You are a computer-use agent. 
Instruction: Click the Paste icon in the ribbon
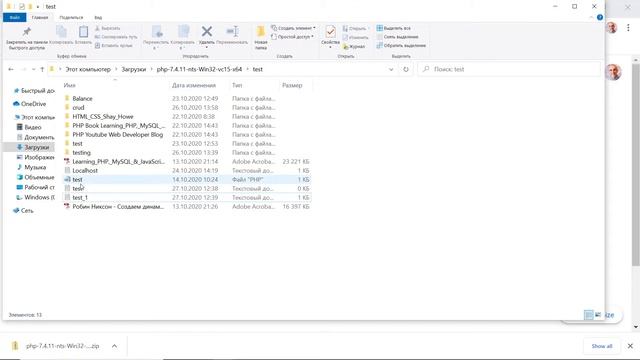83,32
